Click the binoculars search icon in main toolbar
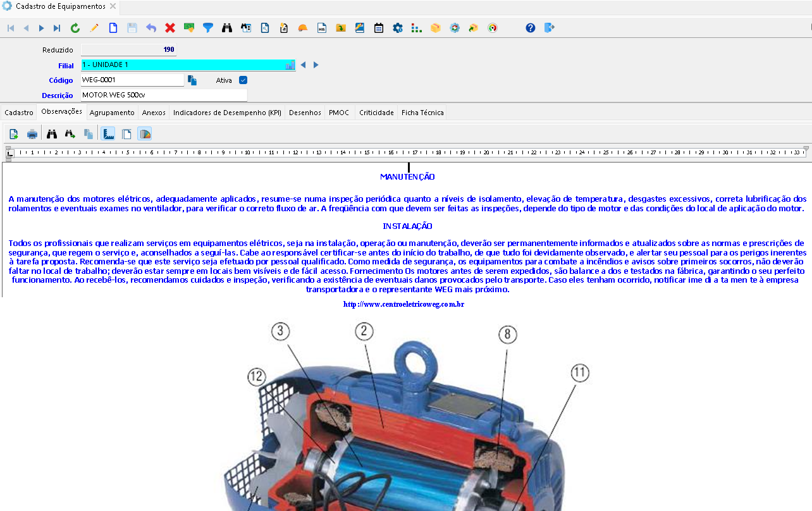Image resolution: width=812 pixels, height=511 pixels. point(227,28)
